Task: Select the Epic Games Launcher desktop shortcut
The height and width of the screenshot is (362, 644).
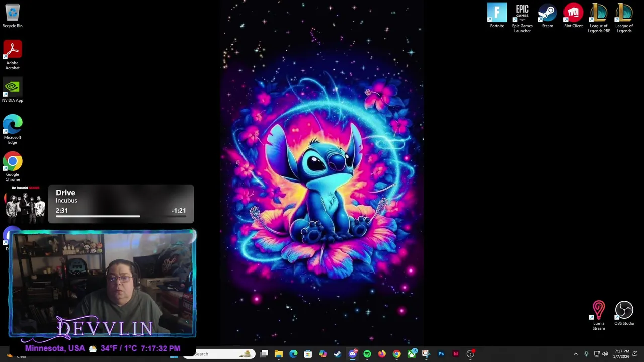Action: pos(522,18)
